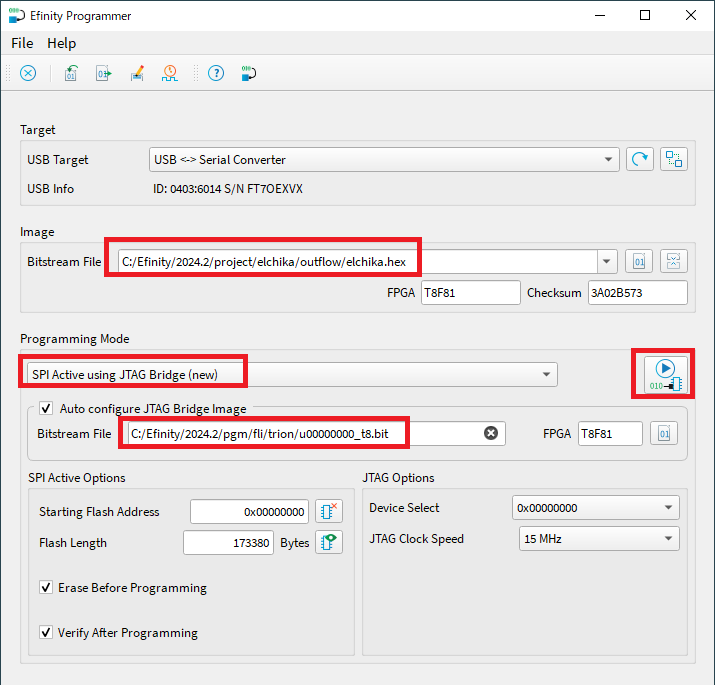Open the Help menu
Viewport: 715px width, 685px height.
coord(61,43)
